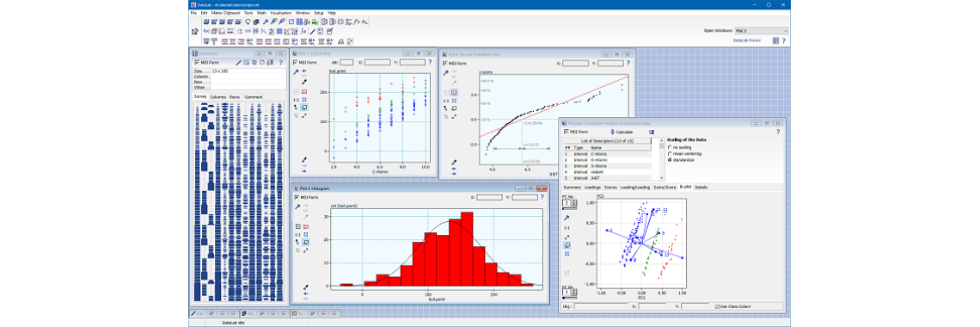Open the Window menu
The height and width of the screenshot is (327, 980).
tap(303, 13)
